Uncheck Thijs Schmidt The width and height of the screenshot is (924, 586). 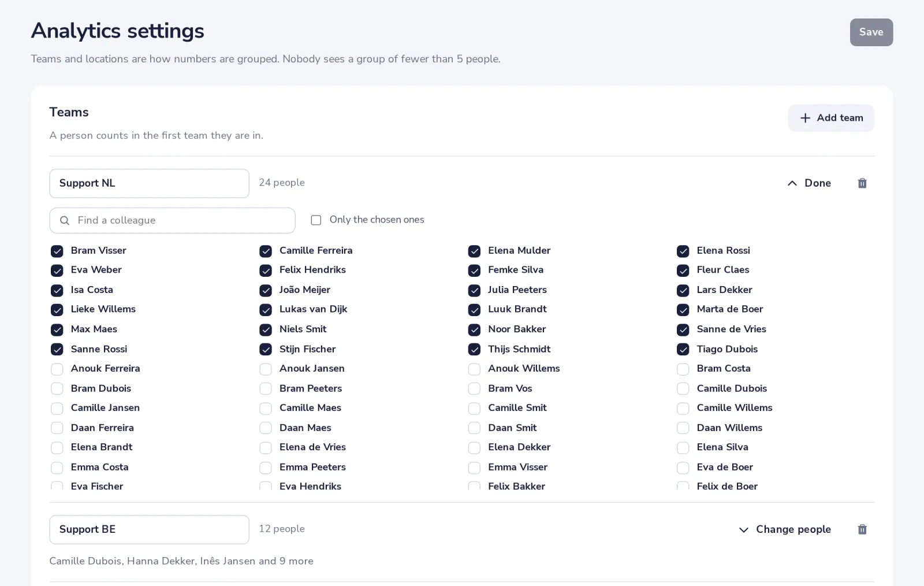(474, 350)
